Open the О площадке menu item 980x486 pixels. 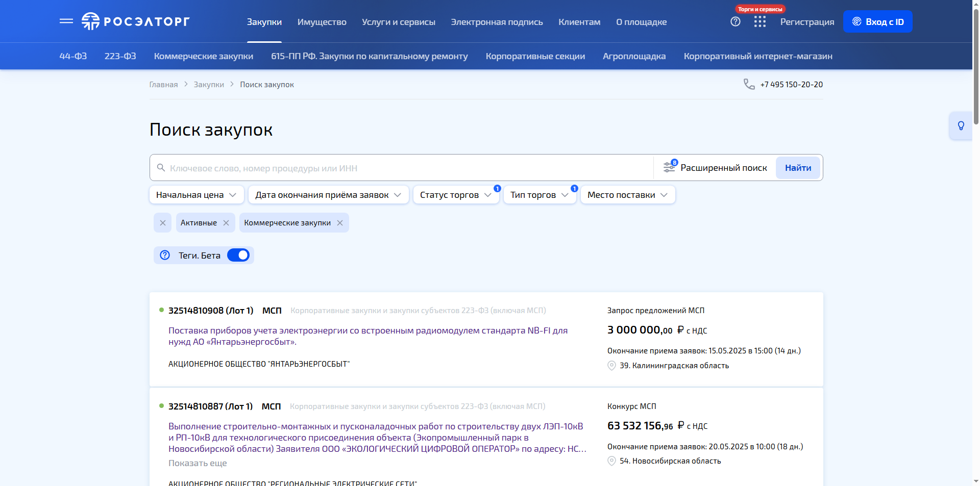coord(641,22)
